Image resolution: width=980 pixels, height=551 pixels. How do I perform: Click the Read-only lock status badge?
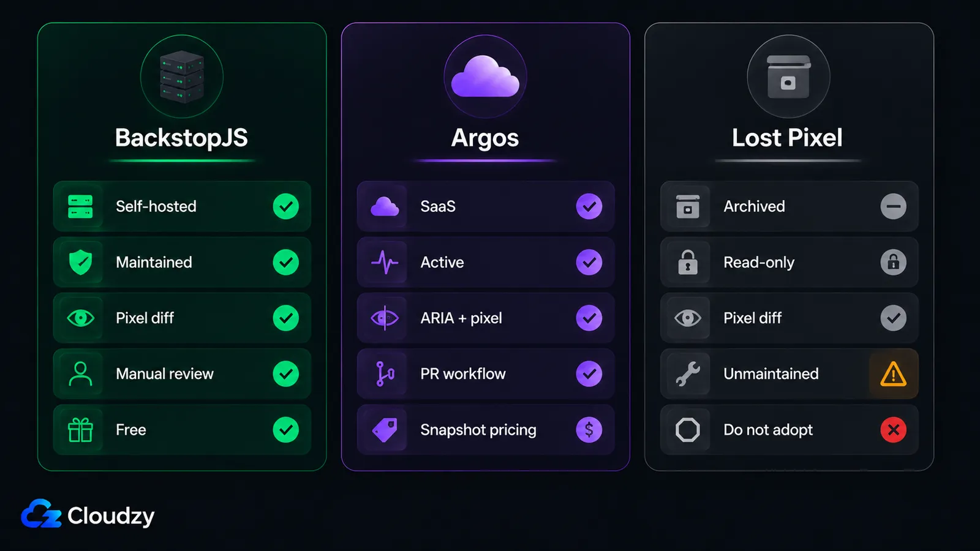pyautogui.click(x=894, y=262)
